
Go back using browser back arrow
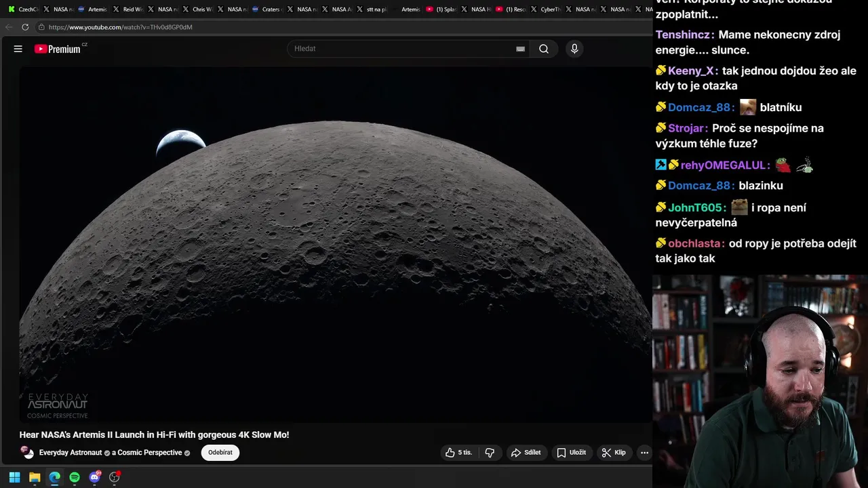[8, 27]
